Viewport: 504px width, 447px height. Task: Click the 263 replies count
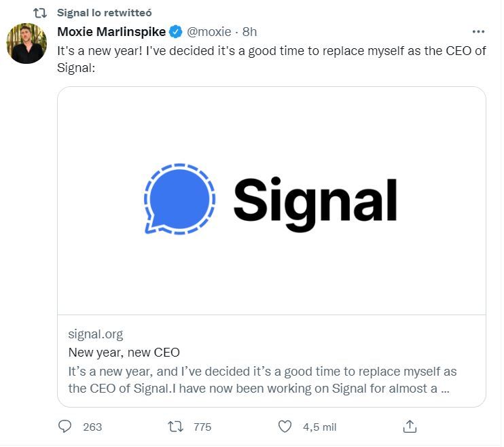92,427
